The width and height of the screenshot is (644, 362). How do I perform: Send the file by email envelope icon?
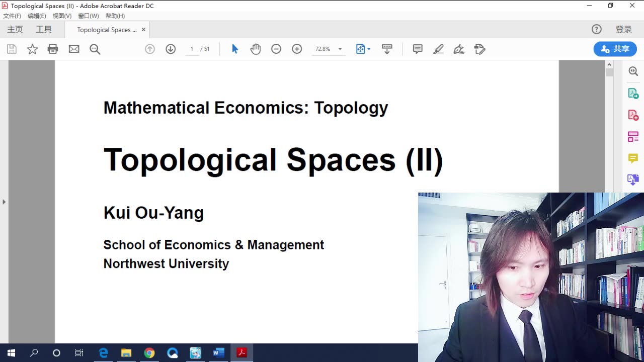pyautogui.click(x=74, y=49)
